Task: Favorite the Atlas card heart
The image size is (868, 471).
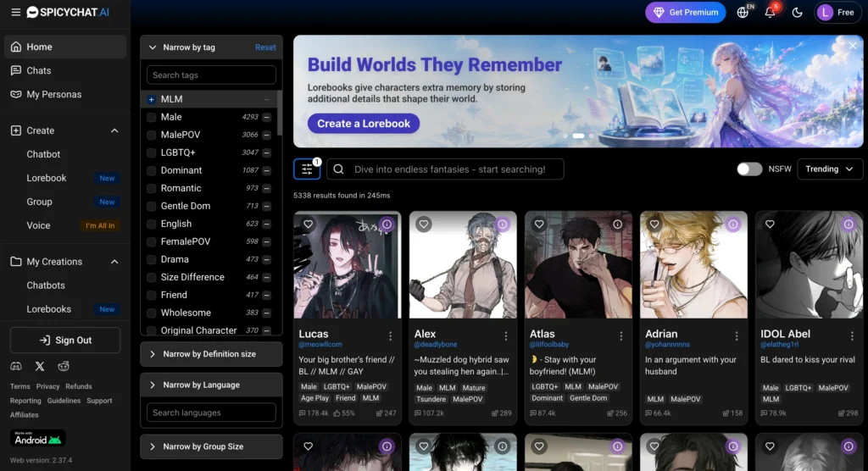Action: click(x=539, y=224)
